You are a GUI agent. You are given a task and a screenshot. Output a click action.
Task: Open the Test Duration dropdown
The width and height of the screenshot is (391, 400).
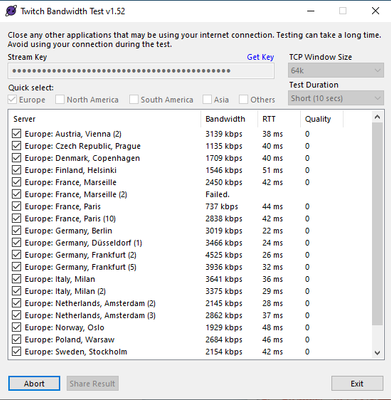336,98
